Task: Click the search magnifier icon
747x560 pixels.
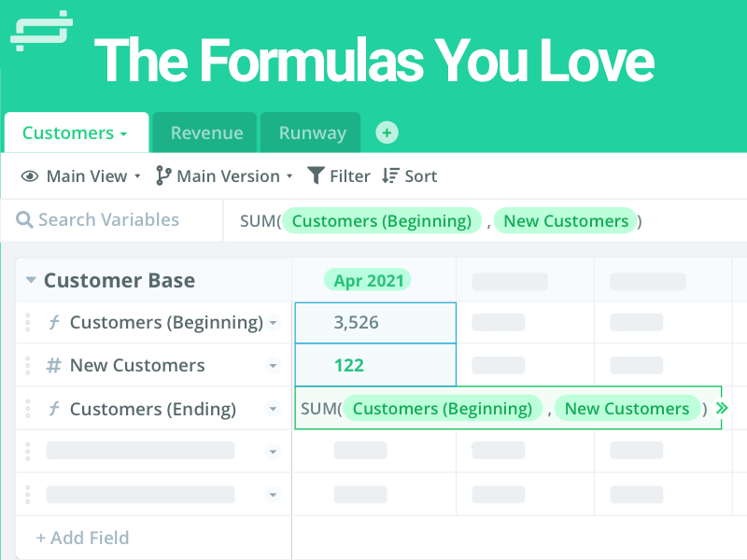Action: coord(24,220)
